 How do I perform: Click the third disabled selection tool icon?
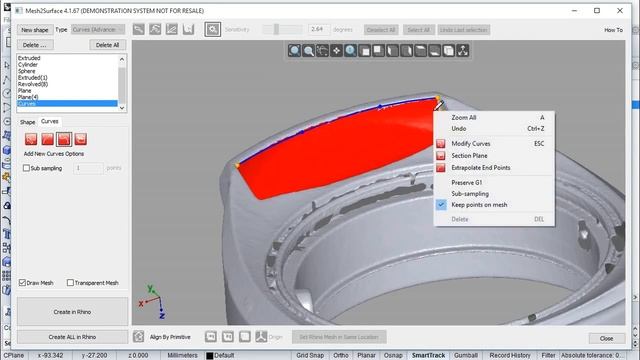tap(171, 29)
